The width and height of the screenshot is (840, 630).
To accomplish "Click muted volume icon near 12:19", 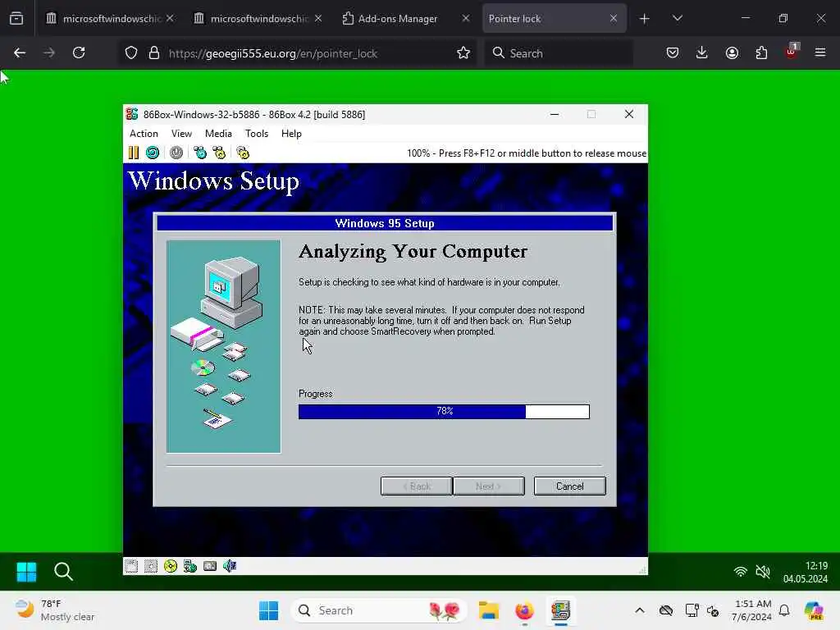I will pyautogui.click(x=763, y=572).
